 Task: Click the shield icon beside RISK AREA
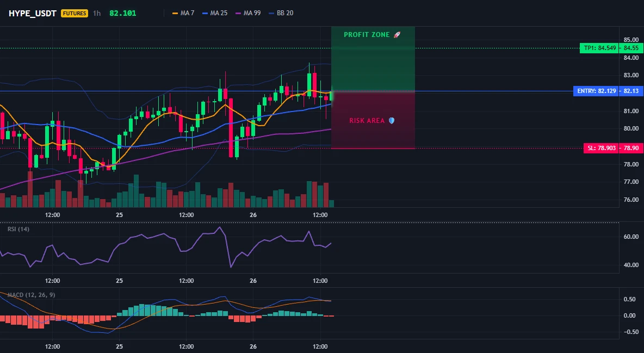(392, 121)
